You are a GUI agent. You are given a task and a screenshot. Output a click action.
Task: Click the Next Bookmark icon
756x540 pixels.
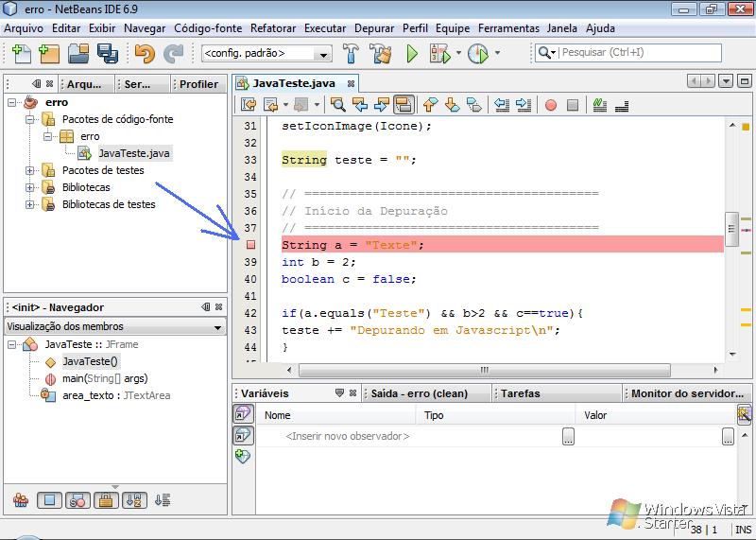click(452, 105)
